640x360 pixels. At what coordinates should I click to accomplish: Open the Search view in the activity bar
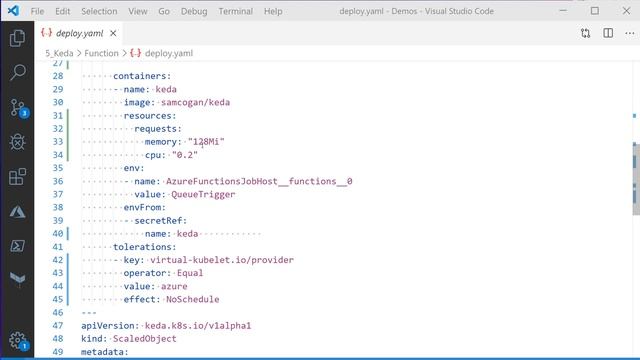(17, 72)
